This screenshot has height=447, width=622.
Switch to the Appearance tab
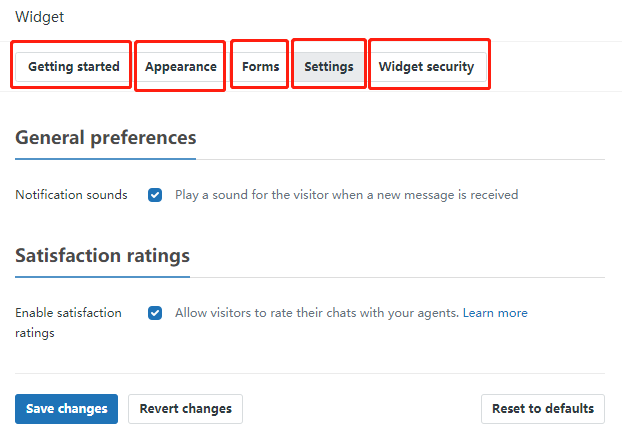[180, 67]
